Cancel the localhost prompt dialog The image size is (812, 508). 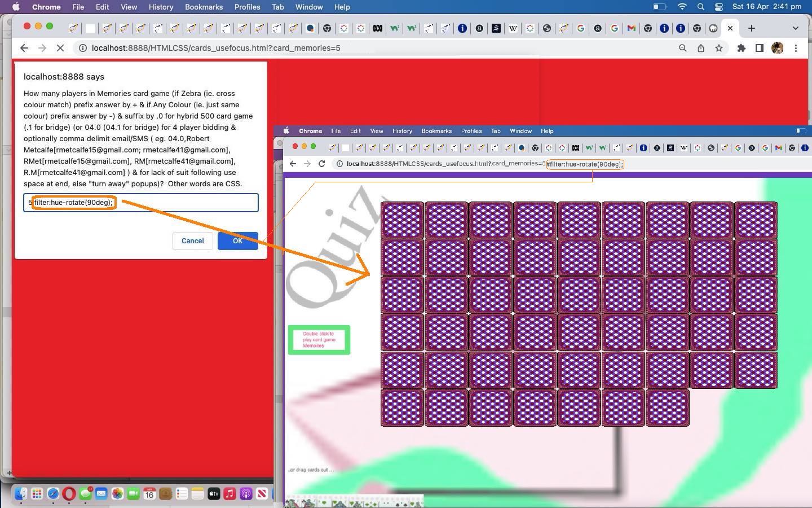point(192,241)
